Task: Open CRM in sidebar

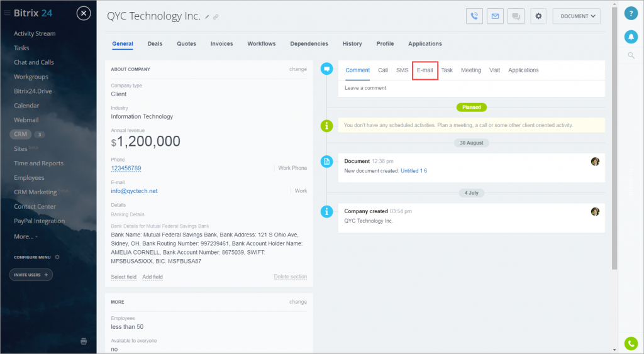Action: pyautogui.click(x=21, y=135)
